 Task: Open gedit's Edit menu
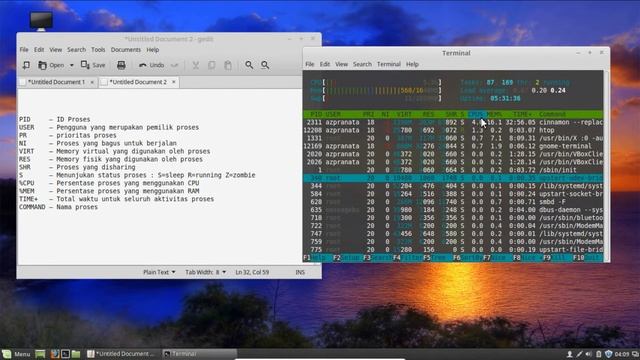(x=39, y=49)
